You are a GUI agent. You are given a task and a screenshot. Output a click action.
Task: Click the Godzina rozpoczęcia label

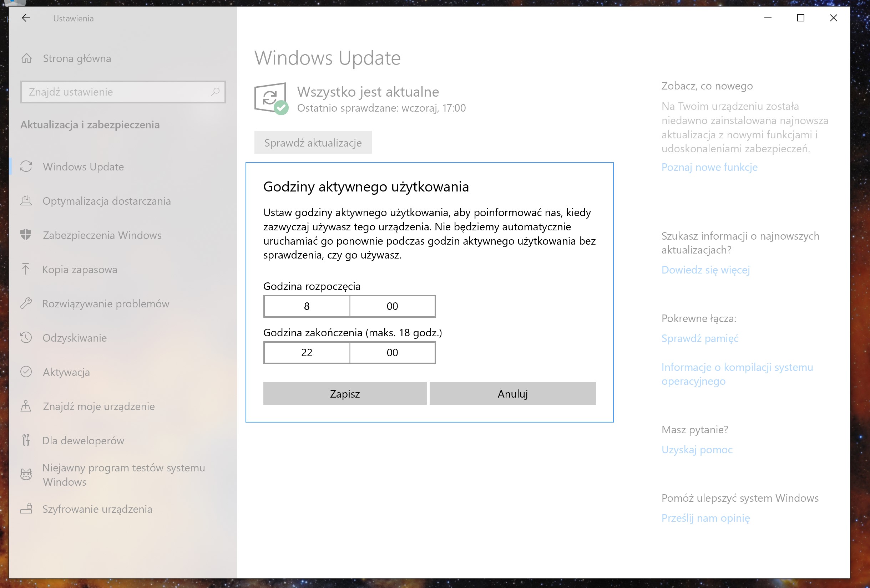(312, 286)
